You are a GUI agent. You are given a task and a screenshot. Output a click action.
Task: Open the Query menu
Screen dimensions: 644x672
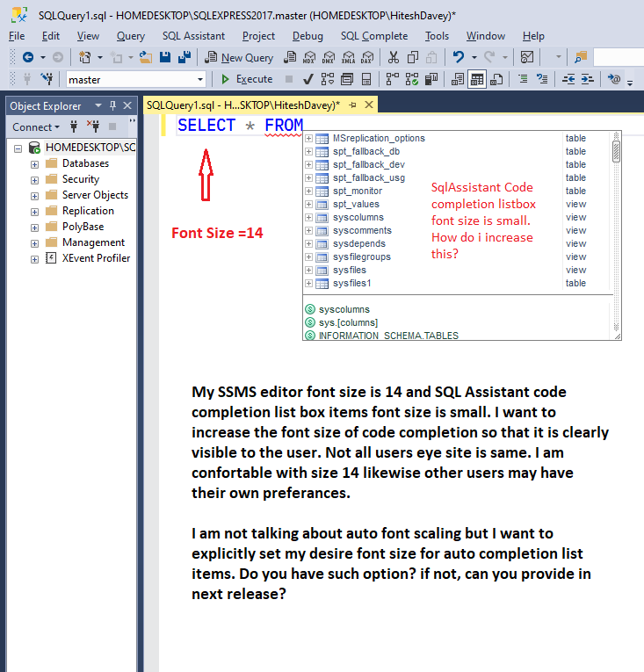131,36
